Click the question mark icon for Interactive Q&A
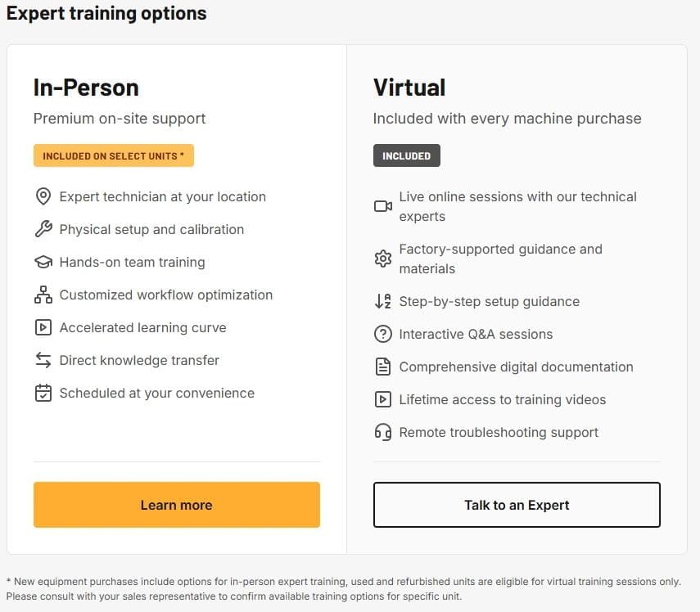This screenshot has width=700, height=612. 382,335
